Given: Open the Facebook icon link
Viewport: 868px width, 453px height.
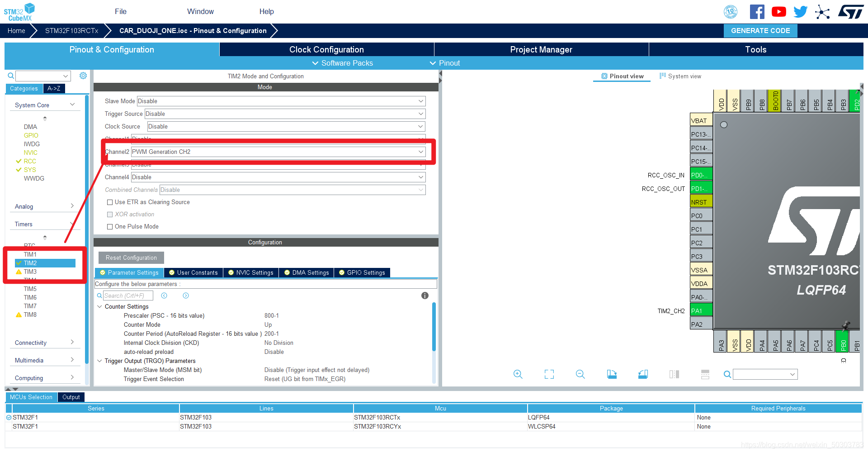Looking at the screenshot, I should [757, 12].
